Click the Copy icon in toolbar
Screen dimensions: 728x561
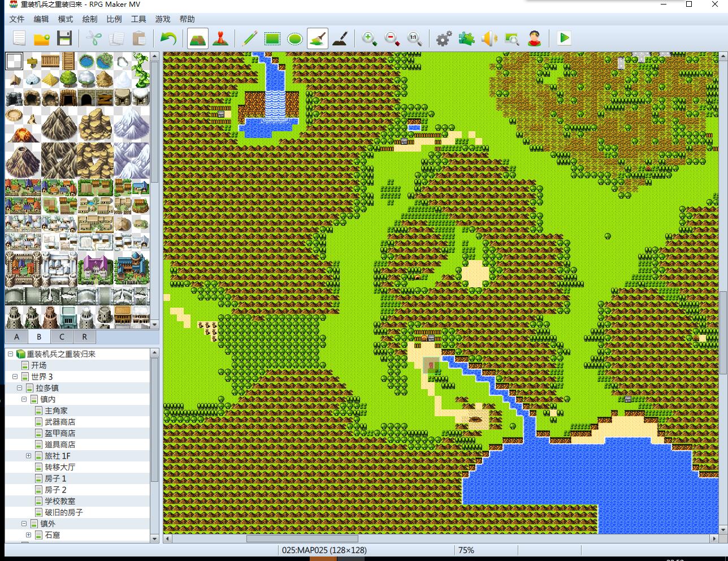click(116, 38)
